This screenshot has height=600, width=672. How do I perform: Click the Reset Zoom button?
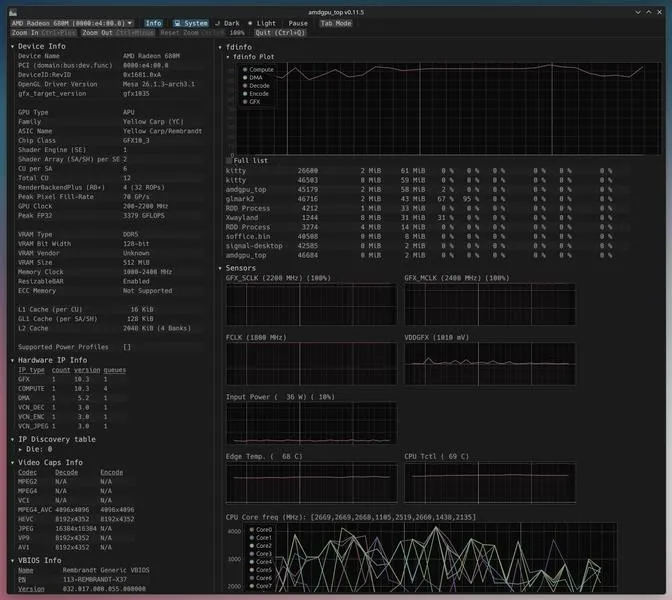pyautogui.click(x=192, y=33)
